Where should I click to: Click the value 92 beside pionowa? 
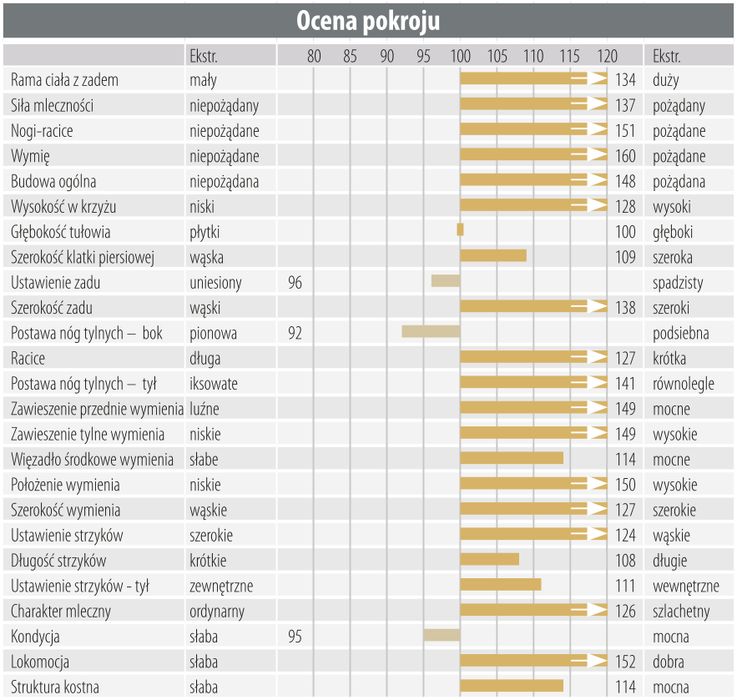pos(295,333)
